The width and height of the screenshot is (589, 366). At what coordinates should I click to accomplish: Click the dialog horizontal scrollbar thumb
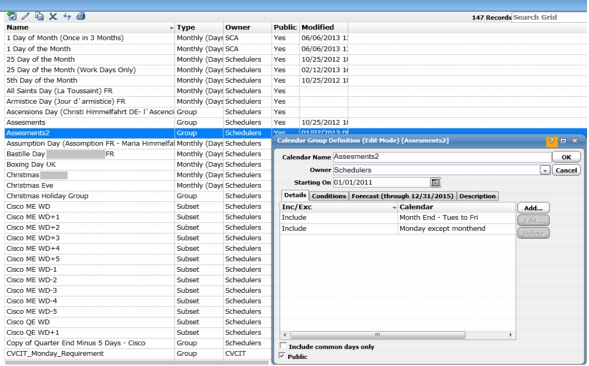click(378, 335)
